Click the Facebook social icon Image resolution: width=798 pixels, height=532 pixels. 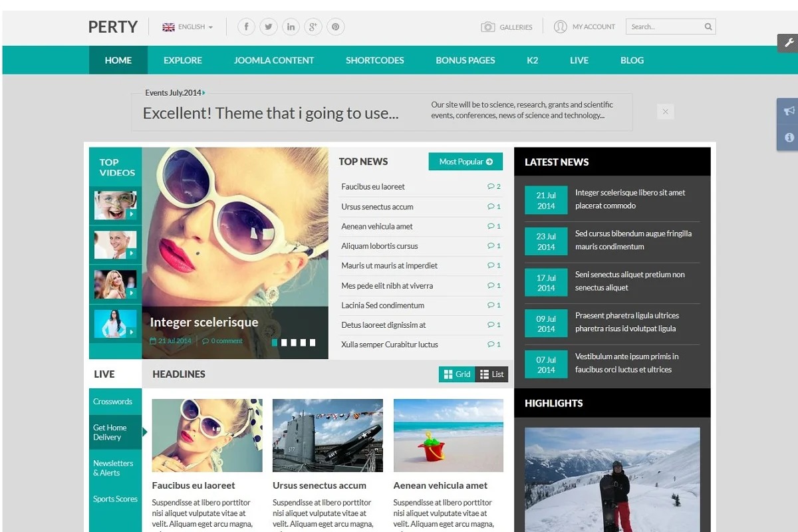(x=246, y=27)
